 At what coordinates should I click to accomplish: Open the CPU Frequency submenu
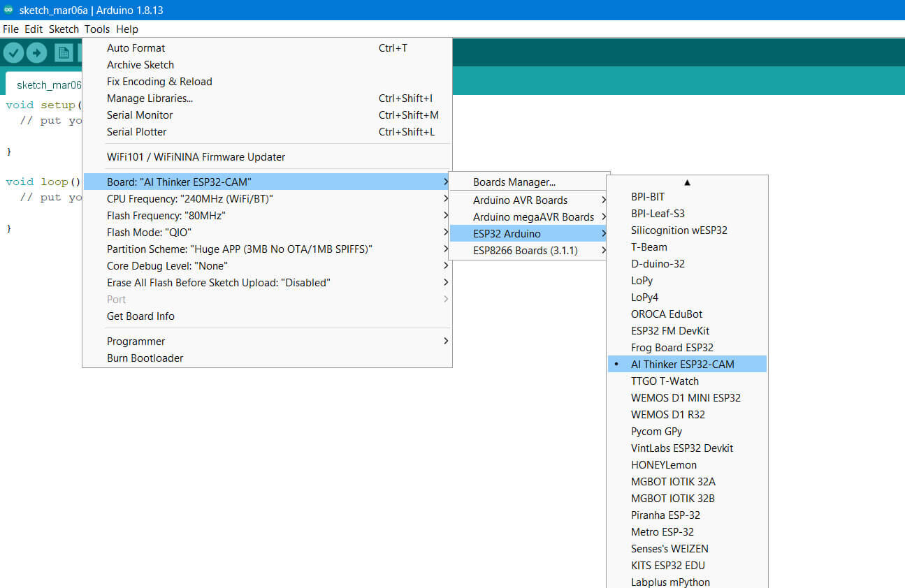tap(189, 198)
